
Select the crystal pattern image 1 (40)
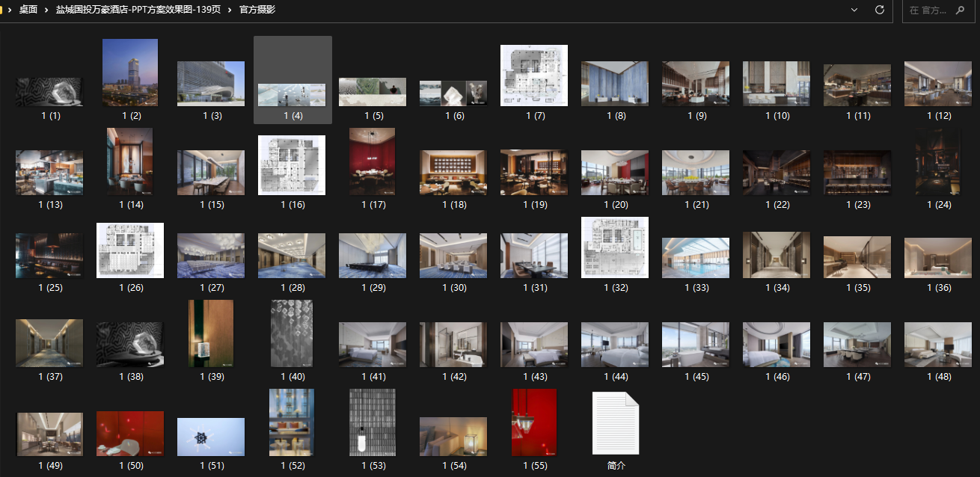coord(292,333)
